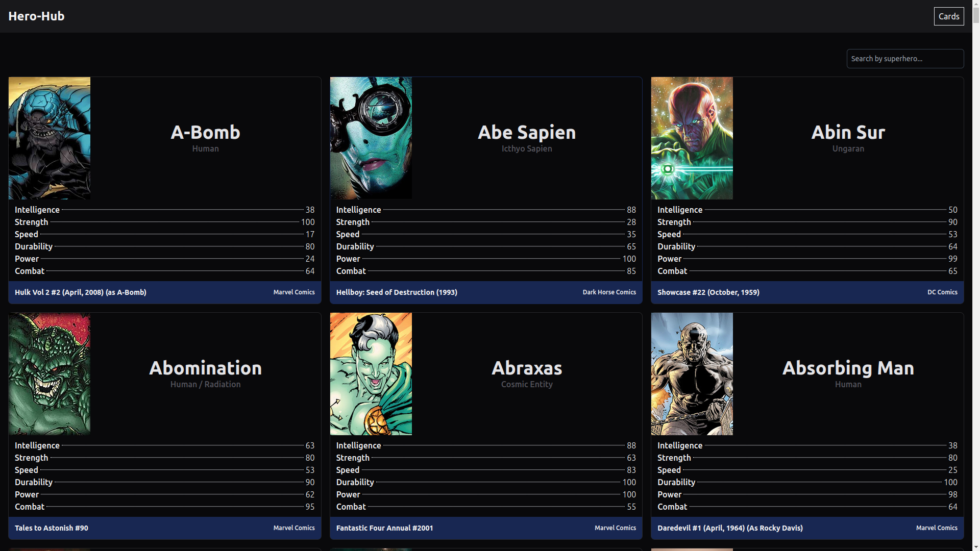Click Dark Horse Comics publisher label
The width and height of the screenshot is (980, 551).
pyautogui.click(x=609, y=292)
